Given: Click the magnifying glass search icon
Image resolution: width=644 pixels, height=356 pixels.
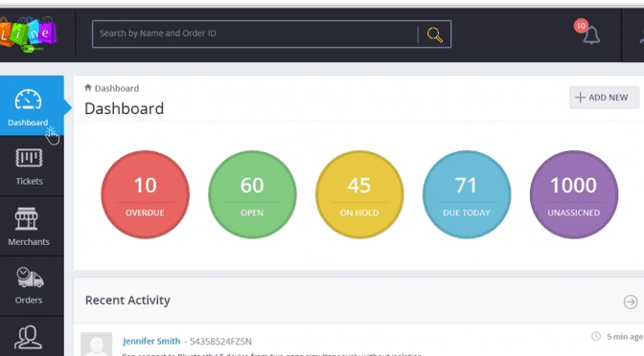Looking at the screenshot, I should (x=434, y=34).
